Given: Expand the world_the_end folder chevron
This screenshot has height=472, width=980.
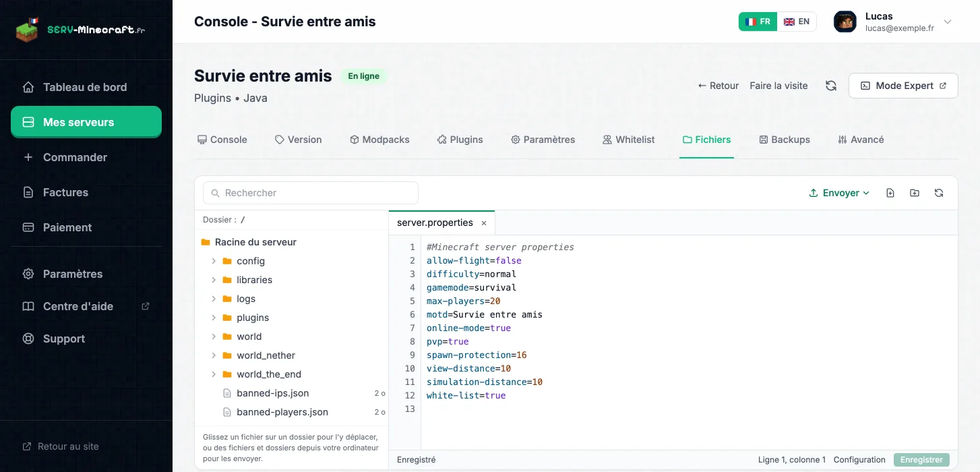Looking at the screenshot, I should click(x=214, y=374).
